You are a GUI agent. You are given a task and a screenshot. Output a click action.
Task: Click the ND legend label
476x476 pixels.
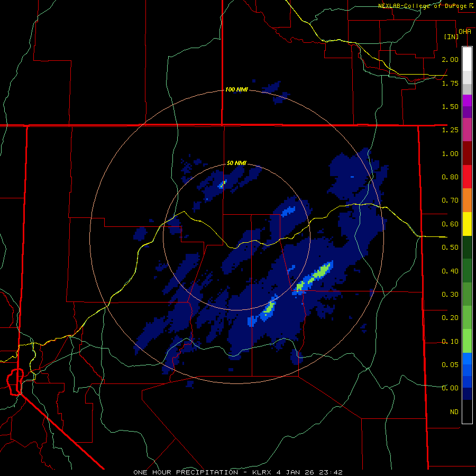tap(454, 411)
